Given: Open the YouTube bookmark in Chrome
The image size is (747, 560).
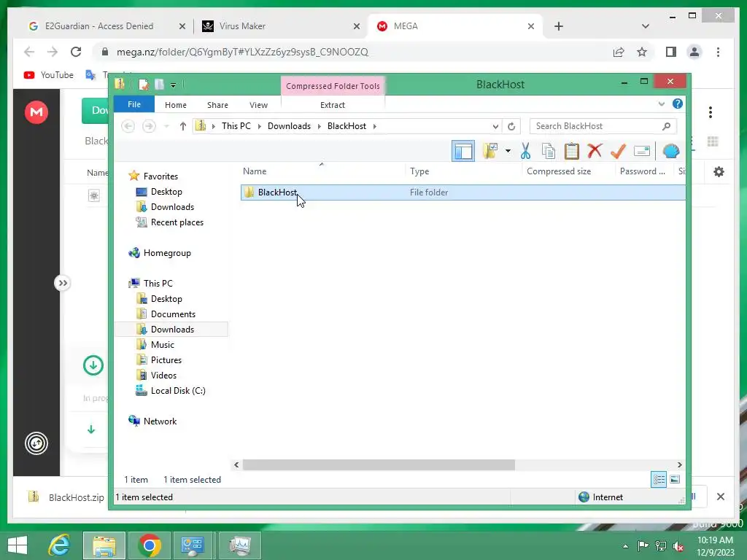Looking at the screenshot, I should 49,75.
